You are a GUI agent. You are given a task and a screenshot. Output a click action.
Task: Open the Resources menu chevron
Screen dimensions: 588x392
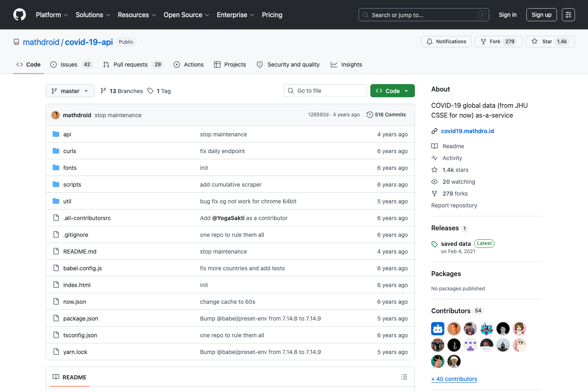(x=154, y=15)
